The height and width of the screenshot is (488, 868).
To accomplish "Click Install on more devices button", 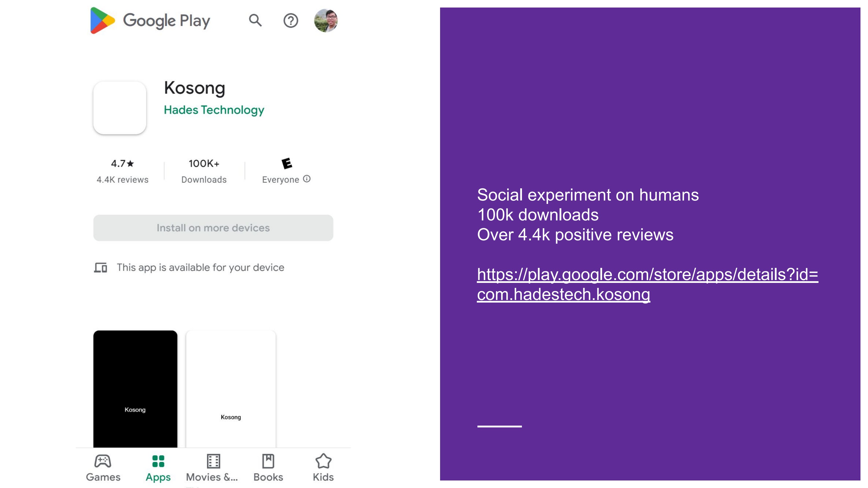I will coord(213,228).
